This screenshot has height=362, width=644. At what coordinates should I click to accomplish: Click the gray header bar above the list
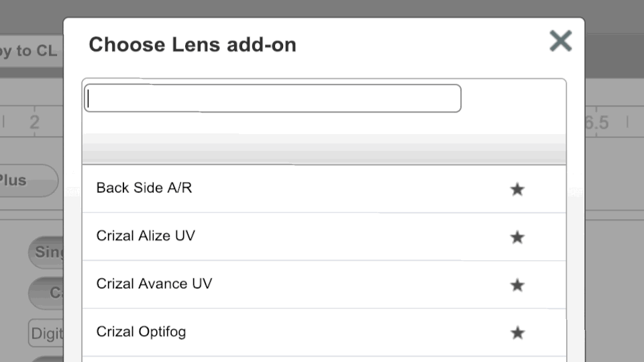tap(323, 149)
